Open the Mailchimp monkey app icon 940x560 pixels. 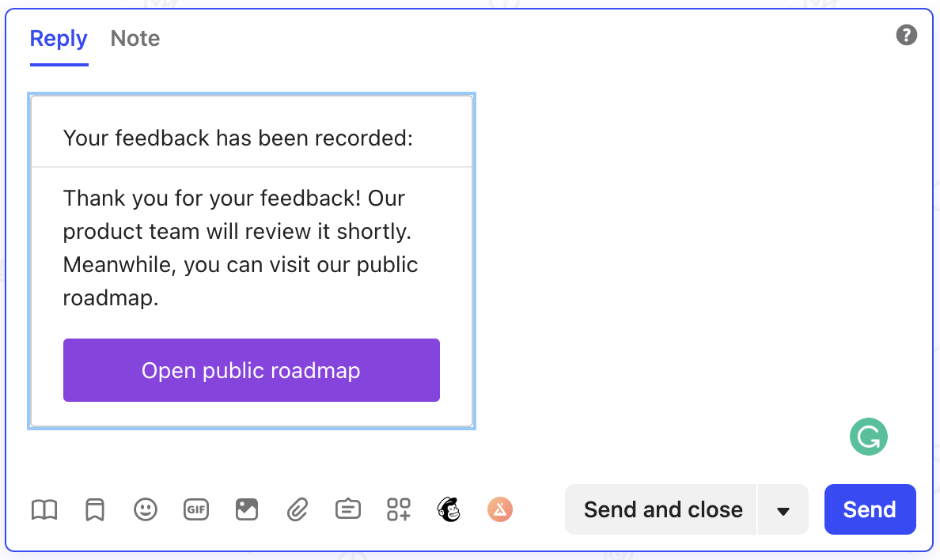click(x=449, y=509)
